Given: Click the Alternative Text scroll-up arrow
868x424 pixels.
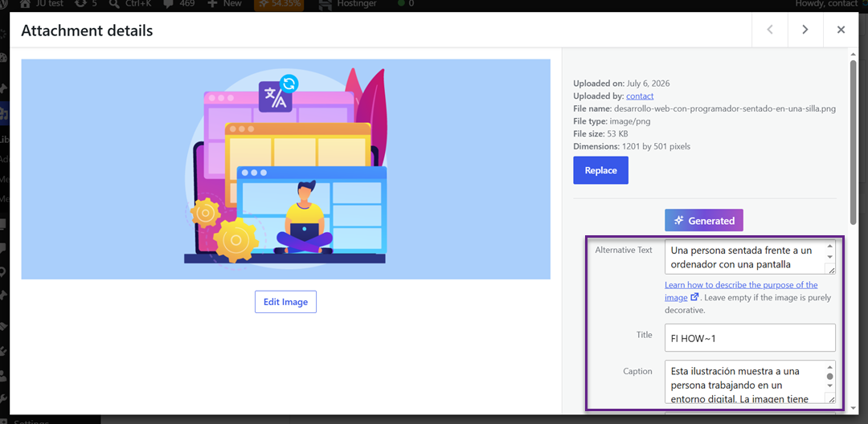Looking at the screenshot, I should coord(829,247).
